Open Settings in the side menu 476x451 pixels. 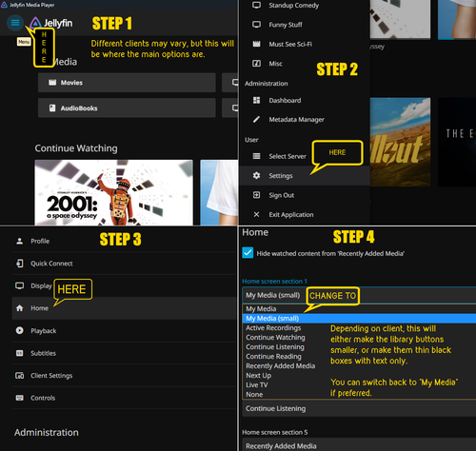click(305, 176)
